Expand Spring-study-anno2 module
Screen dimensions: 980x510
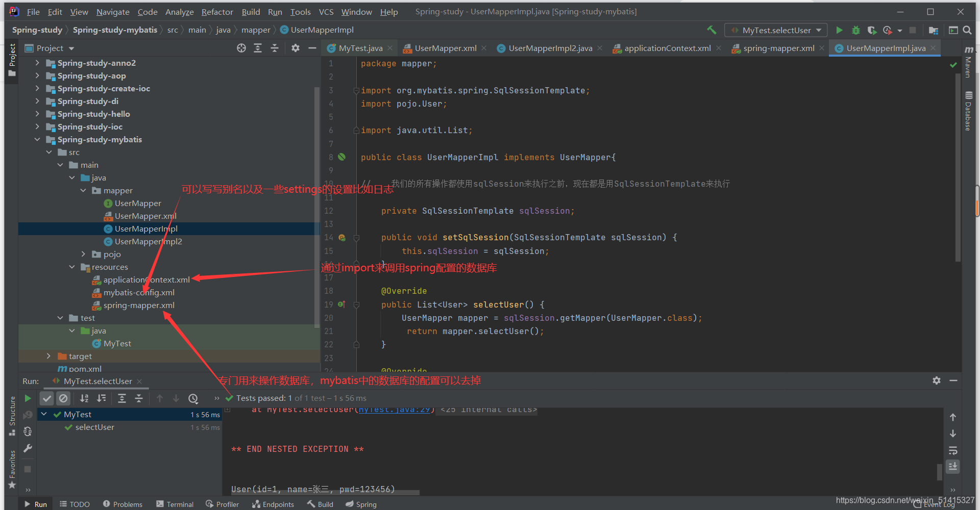coord(37,63)
